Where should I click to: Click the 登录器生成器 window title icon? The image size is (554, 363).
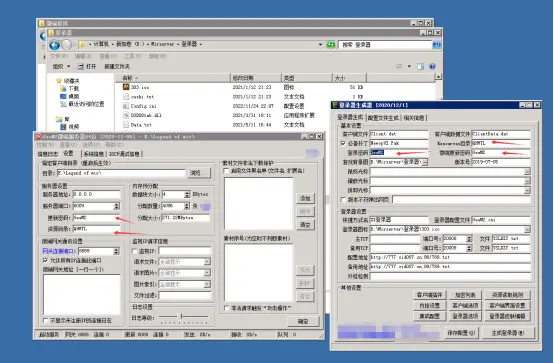click(335, 105)
